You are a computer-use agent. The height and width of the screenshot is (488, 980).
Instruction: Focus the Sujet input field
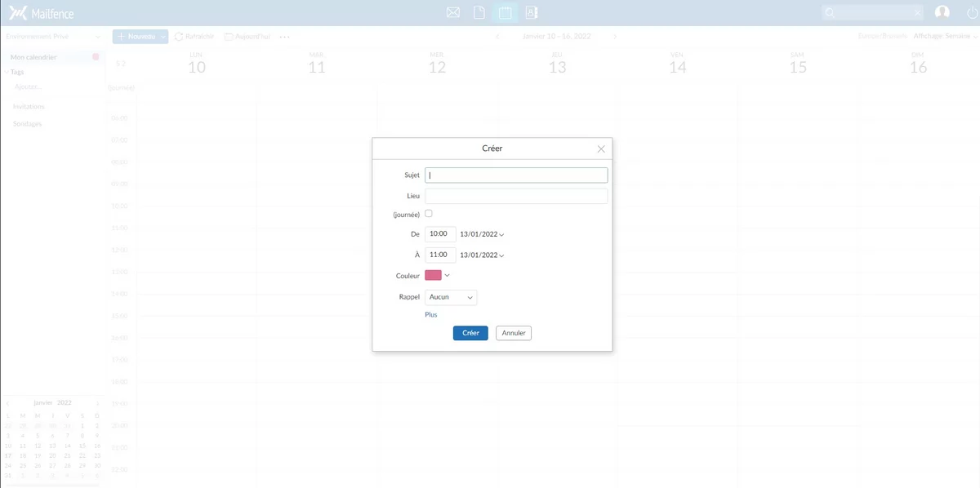[x=516, y=175]
